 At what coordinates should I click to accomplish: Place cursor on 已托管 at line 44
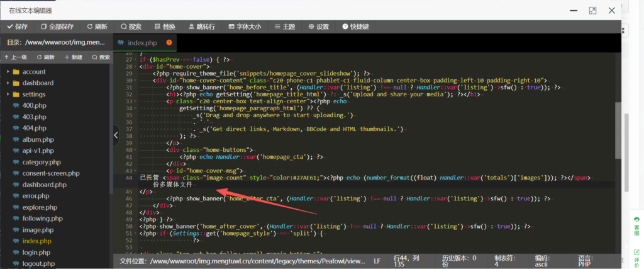click(x=150, y=178)
